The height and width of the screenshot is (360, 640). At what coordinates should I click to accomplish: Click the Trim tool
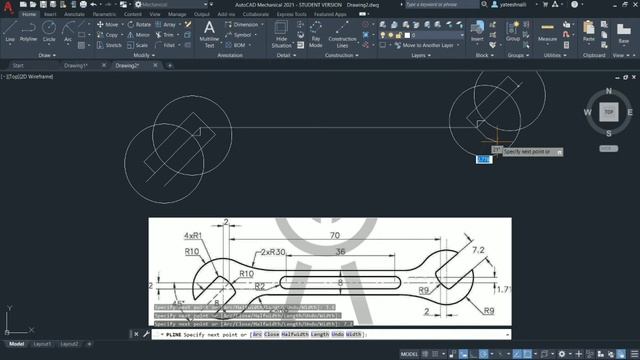pos(165,35)
